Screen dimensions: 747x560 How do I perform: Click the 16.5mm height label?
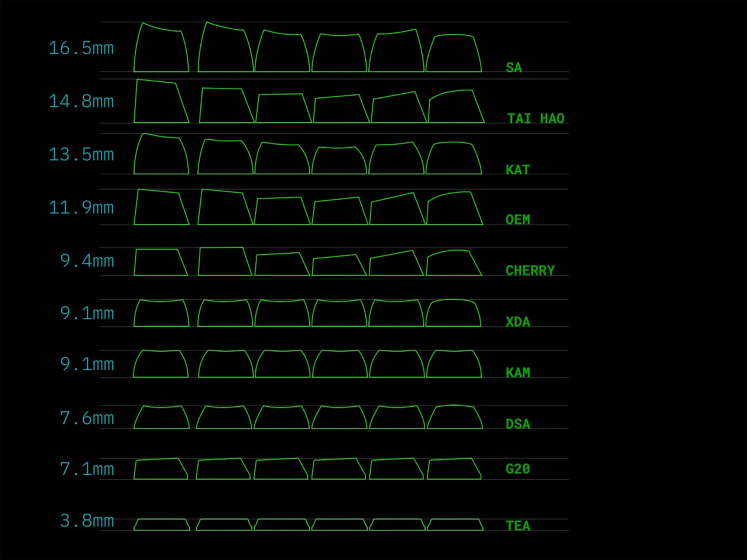click(81, 48)
